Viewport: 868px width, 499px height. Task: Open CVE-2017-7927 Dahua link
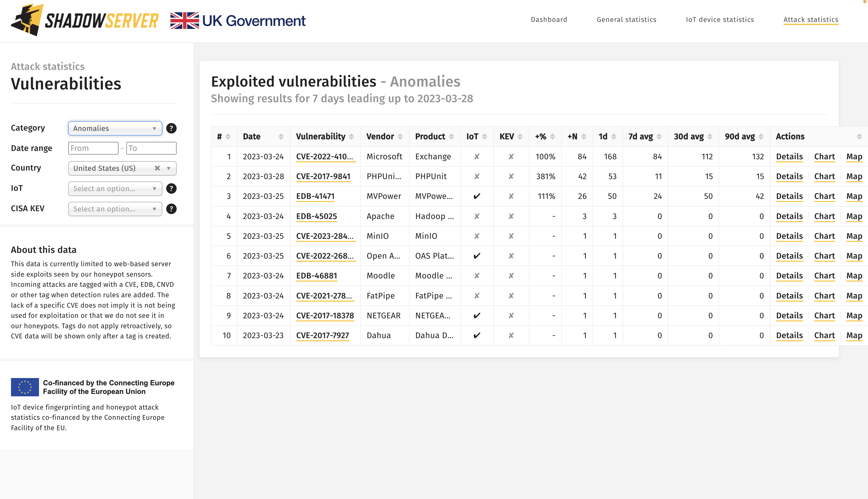pyautogui.click(x=322, y=336)
